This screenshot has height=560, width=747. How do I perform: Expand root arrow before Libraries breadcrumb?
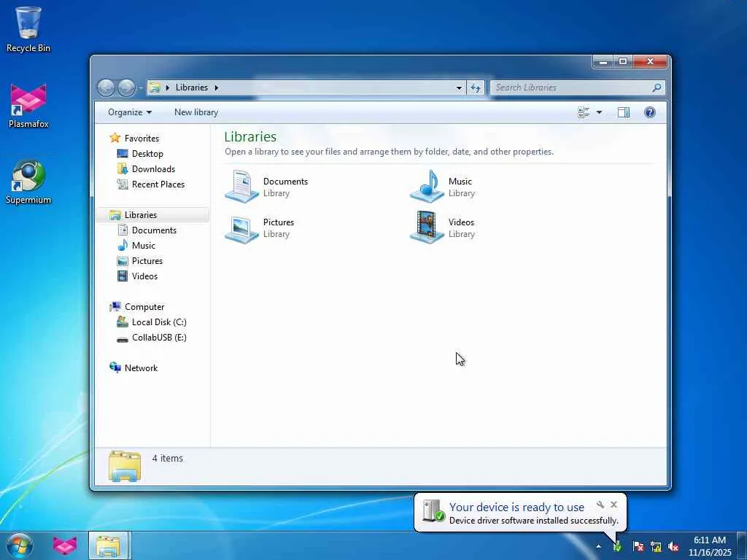pyautogui.click(x=167, y=87)
